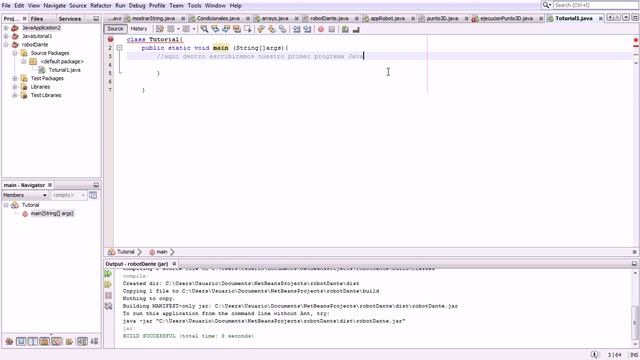Image resolution: width=640 pixels, height=360 pixels.
Task: Click Shift Line Right icon
Action: coord(307,29)
